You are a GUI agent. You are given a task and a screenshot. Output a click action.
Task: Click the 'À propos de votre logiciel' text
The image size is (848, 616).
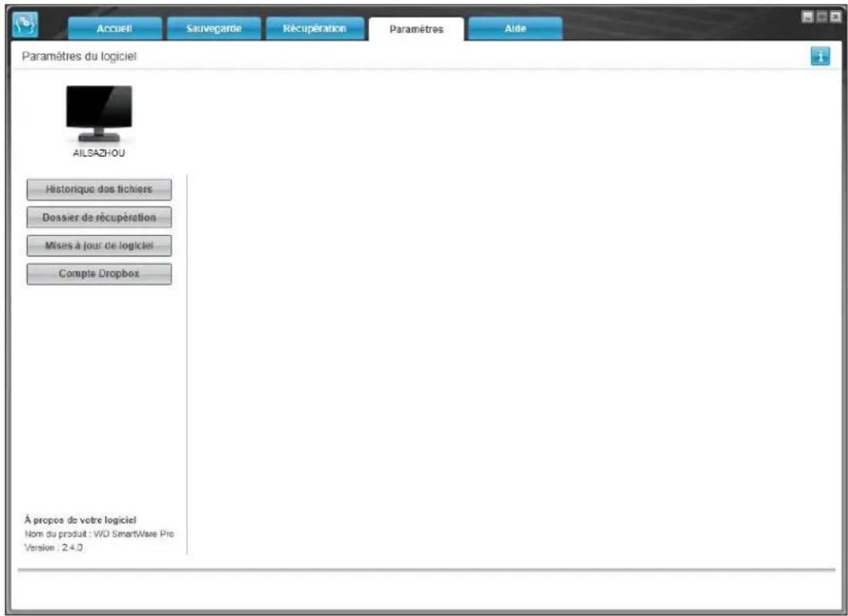click(x=80, y=520)
